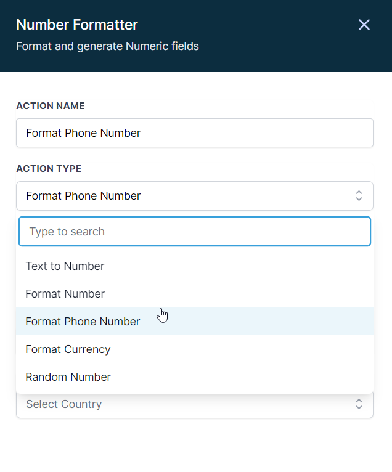392x472 pixels.
Task: Select the highlighted Format Phone Number option
Action: pos(195,321)
